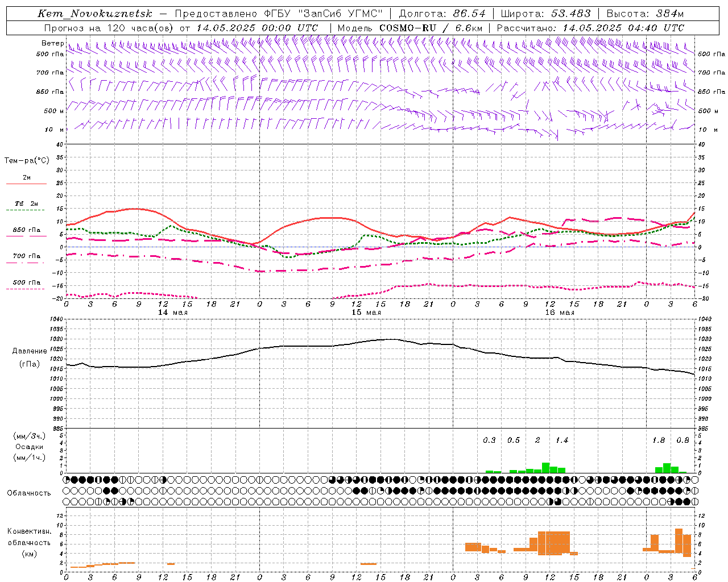
Task: Click the 'Тем-ра(°C)' temperature panel label
Action: point(27,161)
